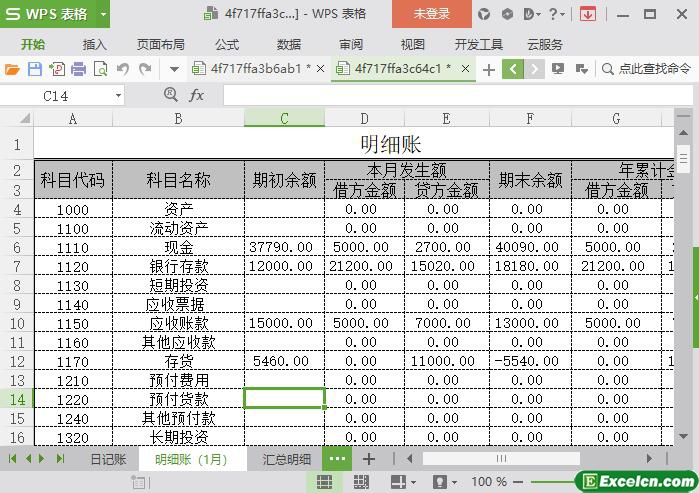The image size is (699, 493).
Task: Switch to the 日记账 sheet tab
Action: tap(108, 459)
